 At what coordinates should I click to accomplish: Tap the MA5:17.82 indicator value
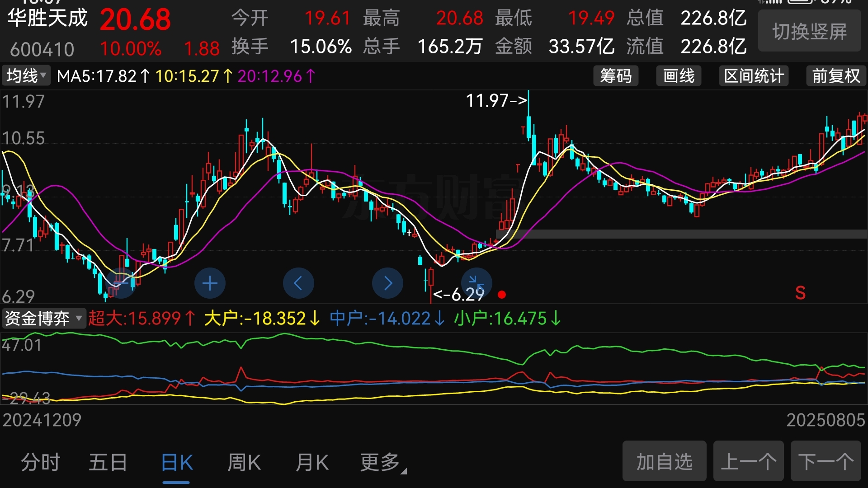click(103, 76)
